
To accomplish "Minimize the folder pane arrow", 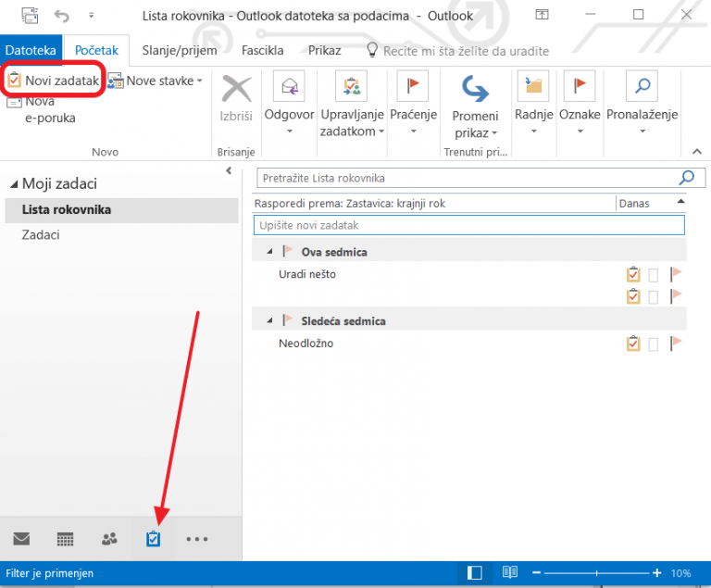I will pyautogui.click(x=229, y=170).
